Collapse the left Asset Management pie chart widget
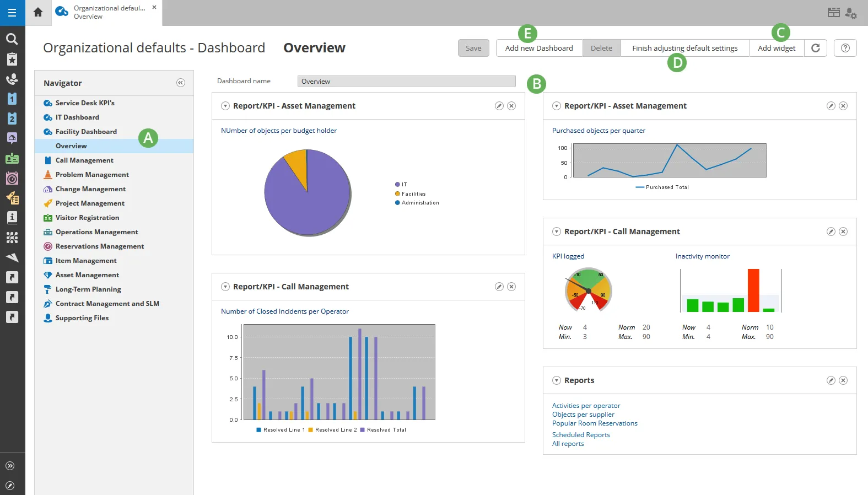This screenshot has width=868, height=495. 225,106
